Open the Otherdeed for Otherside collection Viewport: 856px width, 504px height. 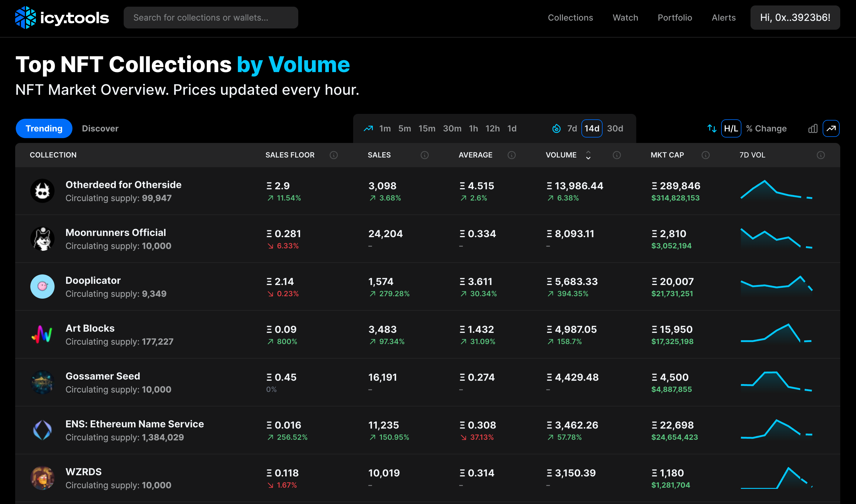coord(123,185)
